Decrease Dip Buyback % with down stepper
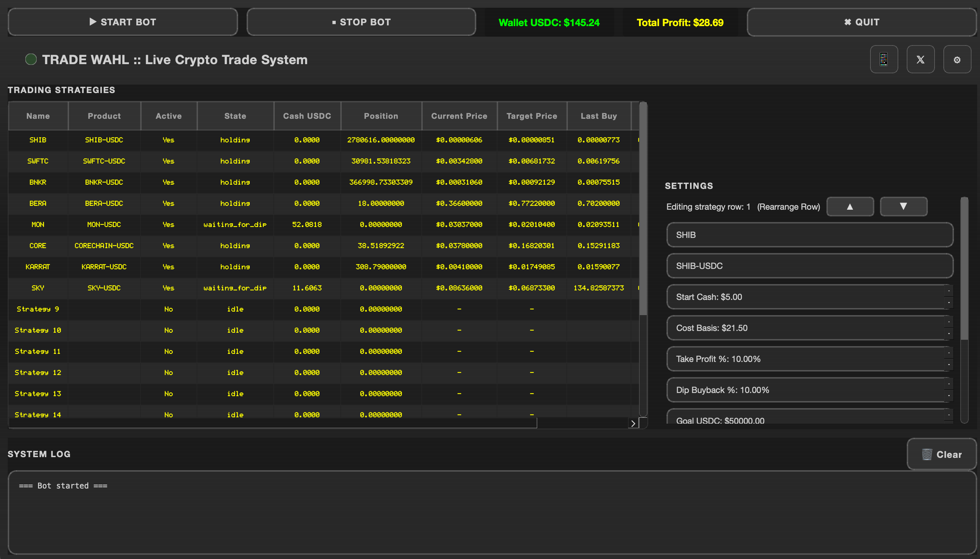Viewport: 980px width, 559px height. click(x=949, y=395)
